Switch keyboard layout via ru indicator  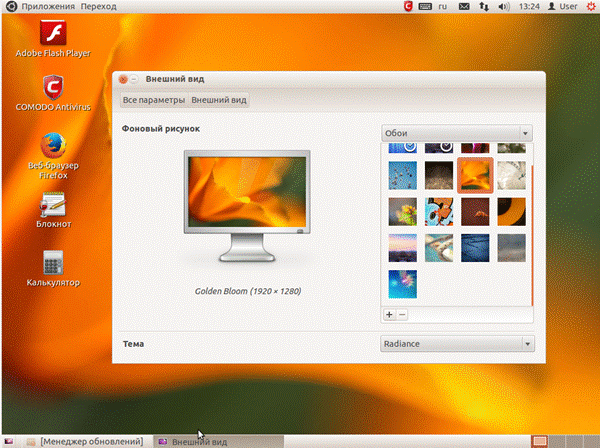[x=443, y=7]
